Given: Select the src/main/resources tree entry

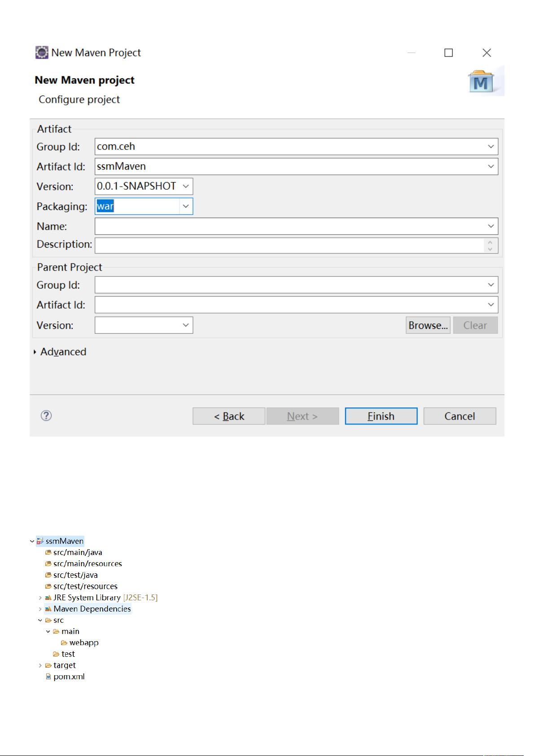Looking at the screenshot, I should click(88, 564).
